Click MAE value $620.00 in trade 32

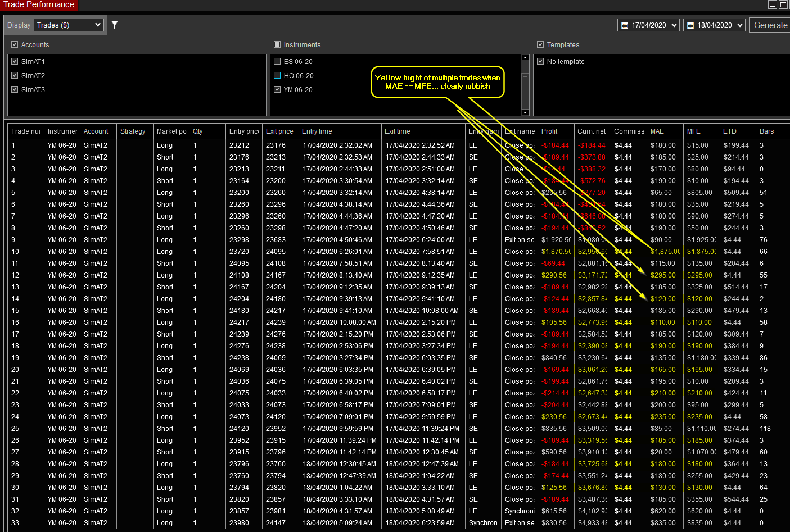pyautogui.click(x=663, y=511)
